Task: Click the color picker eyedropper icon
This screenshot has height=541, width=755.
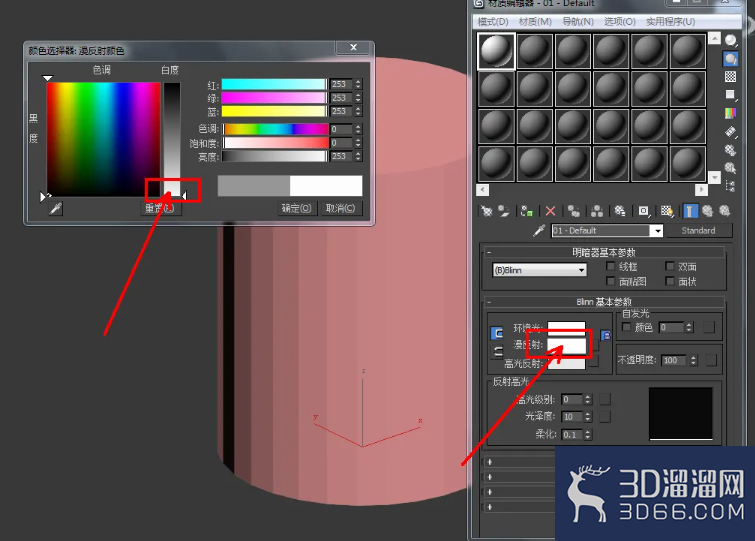Action: [56, 208]
